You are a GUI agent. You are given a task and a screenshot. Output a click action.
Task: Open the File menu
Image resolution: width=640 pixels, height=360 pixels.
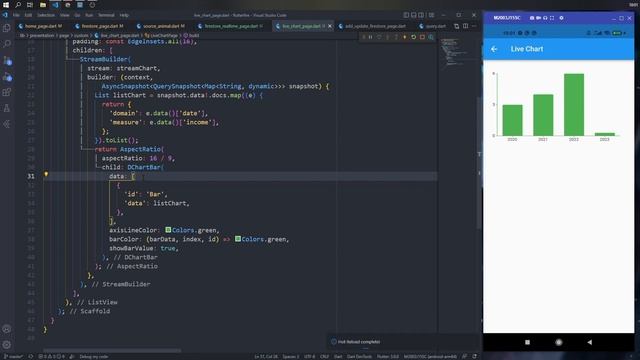16,15
